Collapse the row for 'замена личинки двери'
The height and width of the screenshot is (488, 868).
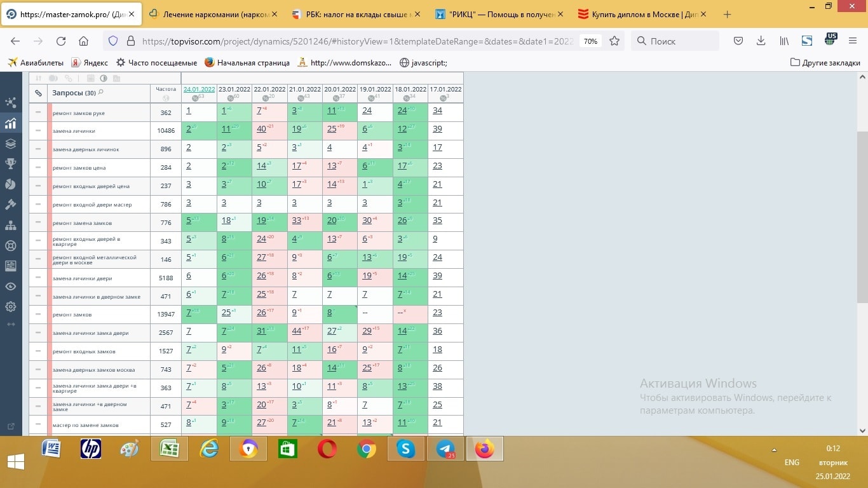[38, 278]
